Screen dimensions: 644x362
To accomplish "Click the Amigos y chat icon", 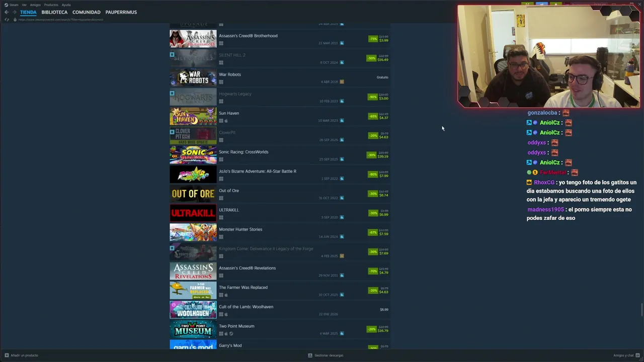I will pos(637,355).
